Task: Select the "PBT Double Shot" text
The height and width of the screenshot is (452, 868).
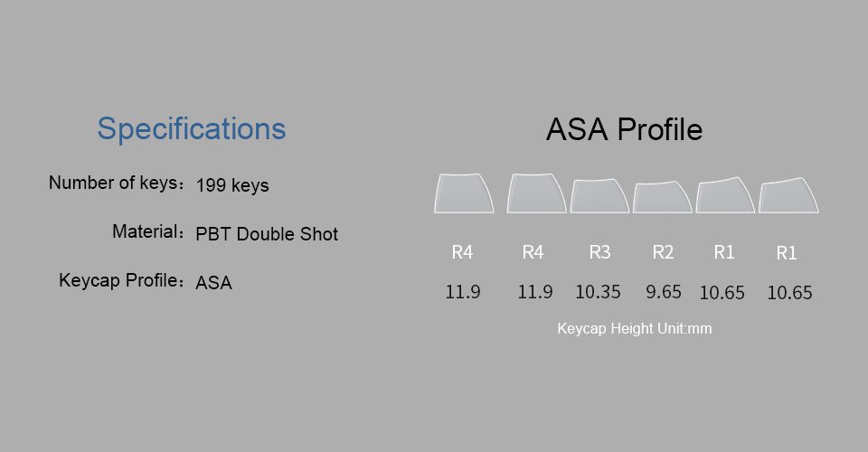Action: pos(267,234)
